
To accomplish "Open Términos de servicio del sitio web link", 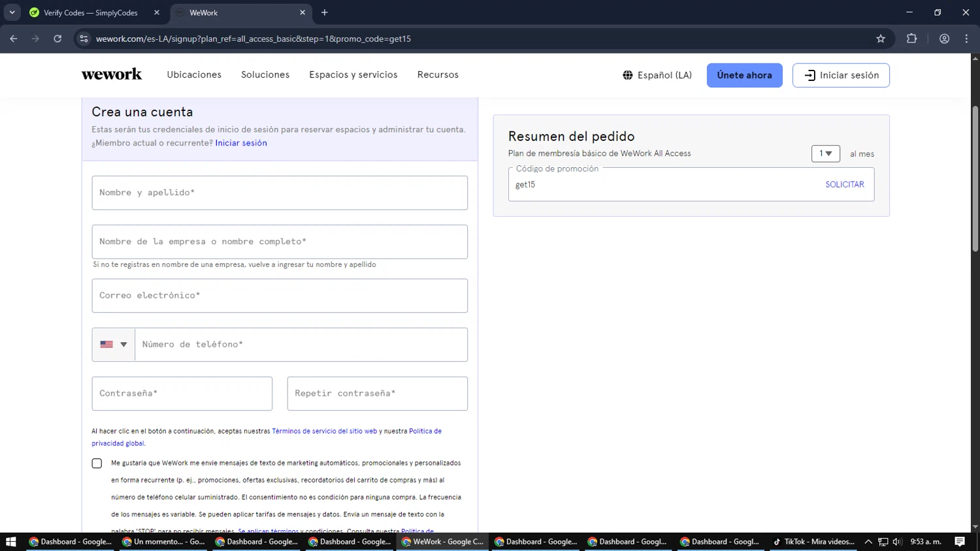I will (325, 432).
